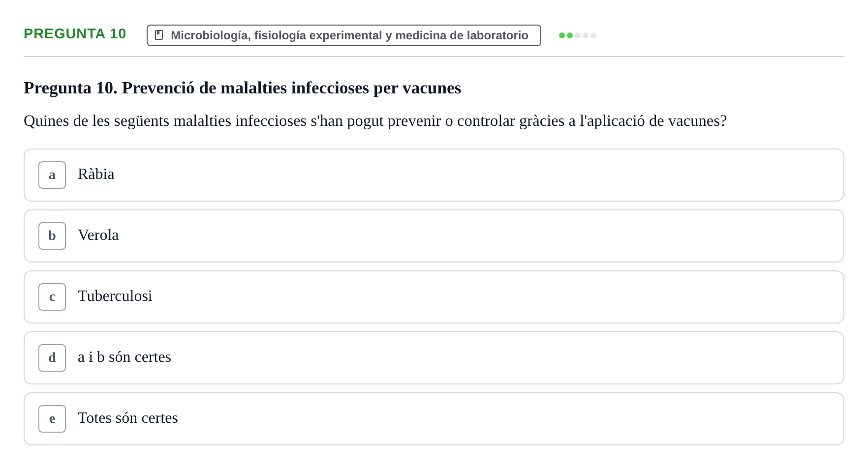The height and width of the screenshot is (470, 868).
Task: Select letter box 'c' for Tuberculosi
Action: 52,297
